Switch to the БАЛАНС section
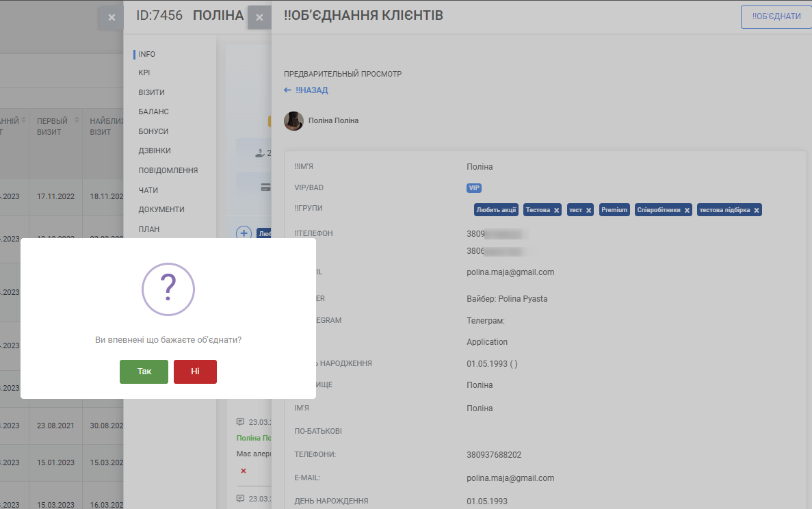The height and width of the screenshot is (509, 812). 153,112
